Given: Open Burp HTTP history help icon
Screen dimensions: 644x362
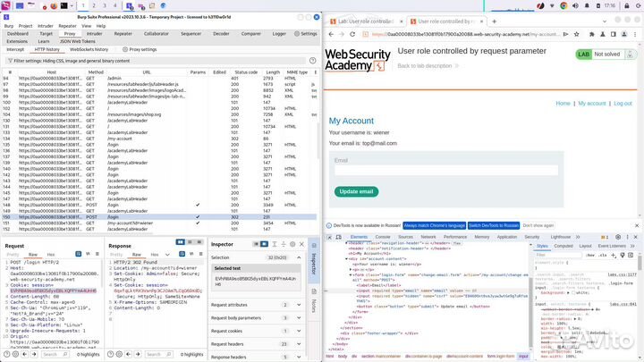Looking at the screenshot, I should [x=312, y=61].
